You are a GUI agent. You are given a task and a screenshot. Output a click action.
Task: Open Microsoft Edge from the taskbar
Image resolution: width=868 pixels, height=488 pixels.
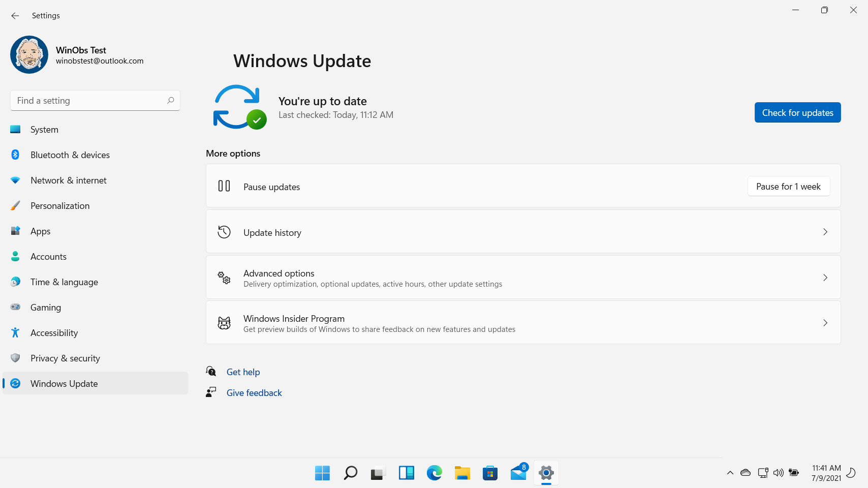(x=434, y=473)
